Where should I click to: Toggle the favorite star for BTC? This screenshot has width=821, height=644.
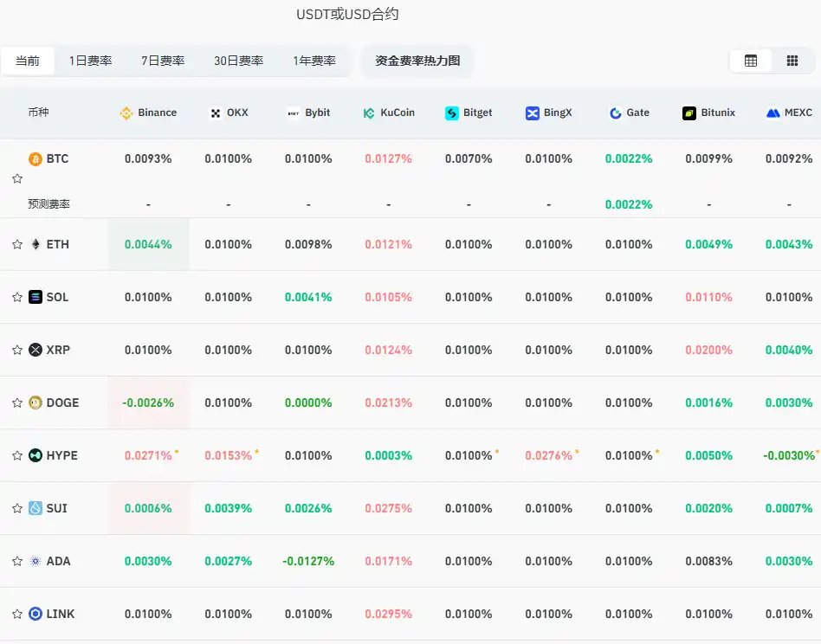(x=16, y=178)
